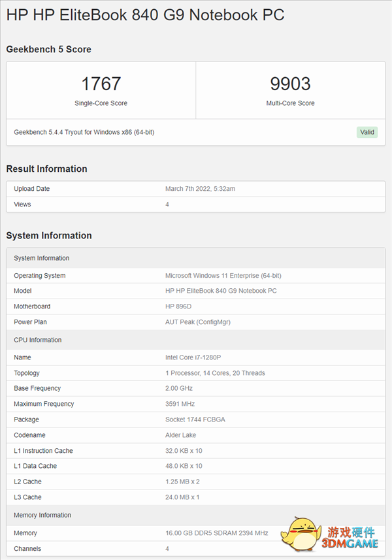The image size is (392, 560).
Task: Select CPU name Intel Core i7-1280P
Action: click(193, 357)
